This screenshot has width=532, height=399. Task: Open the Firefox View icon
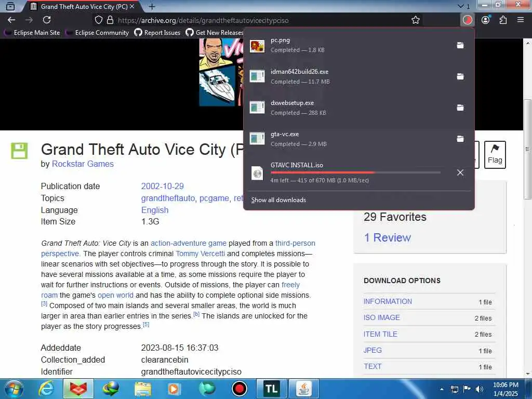coord(10,6)
